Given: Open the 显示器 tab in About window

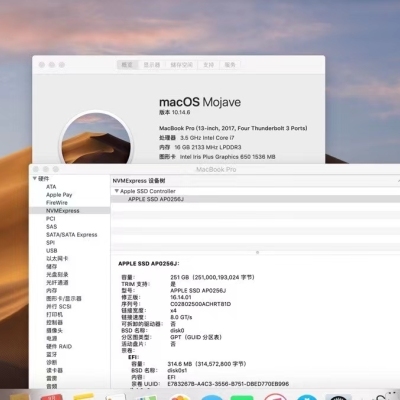Looking at the screenshot, I should [x=152, y=65].
